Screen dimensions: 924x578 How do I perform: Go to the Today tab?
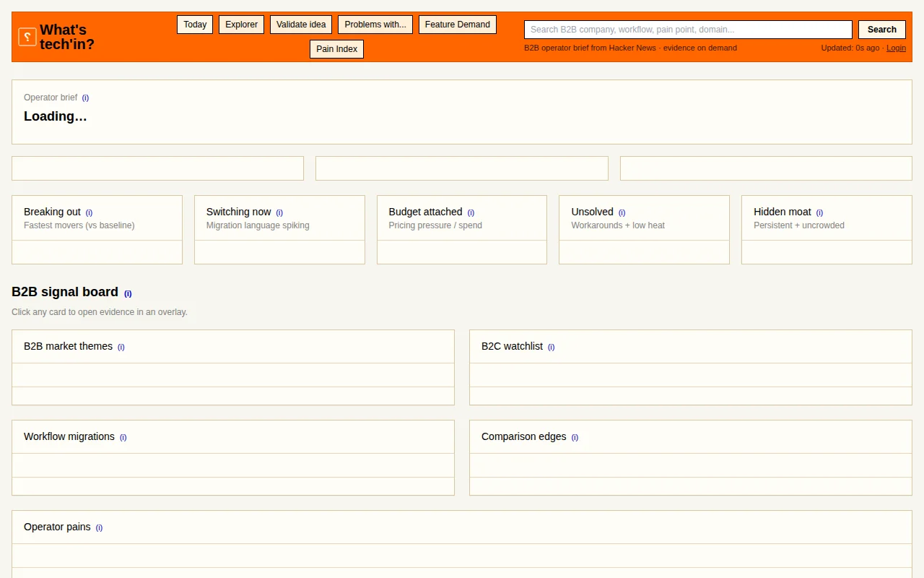[195, 25]
